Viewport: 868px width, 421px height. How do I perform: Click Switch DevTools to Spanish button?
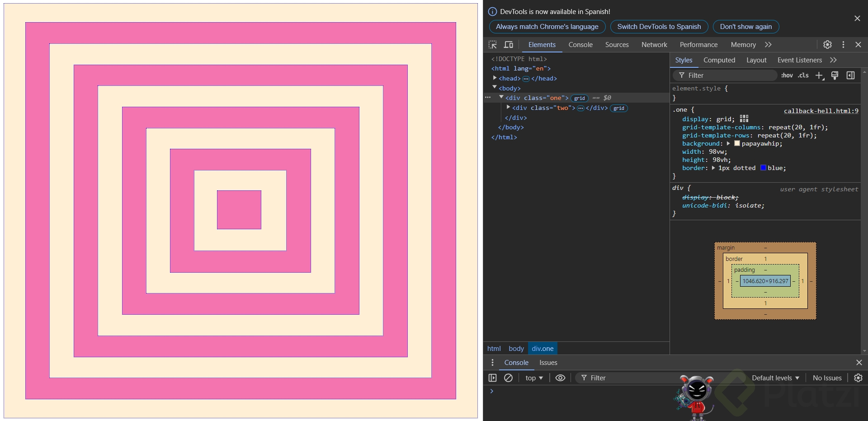659,27
